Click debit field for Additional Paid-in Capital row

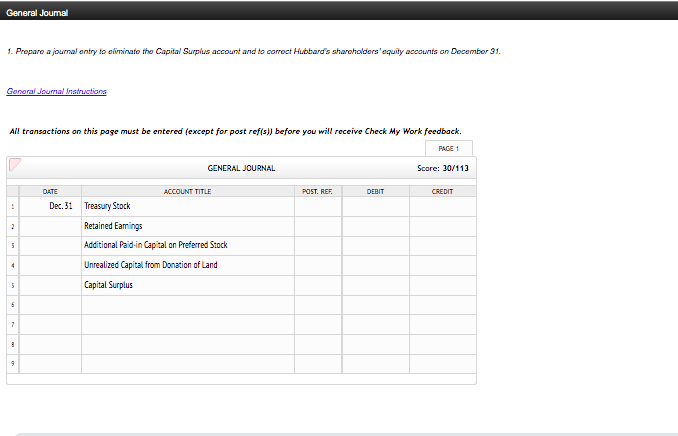tap(376, 246)
